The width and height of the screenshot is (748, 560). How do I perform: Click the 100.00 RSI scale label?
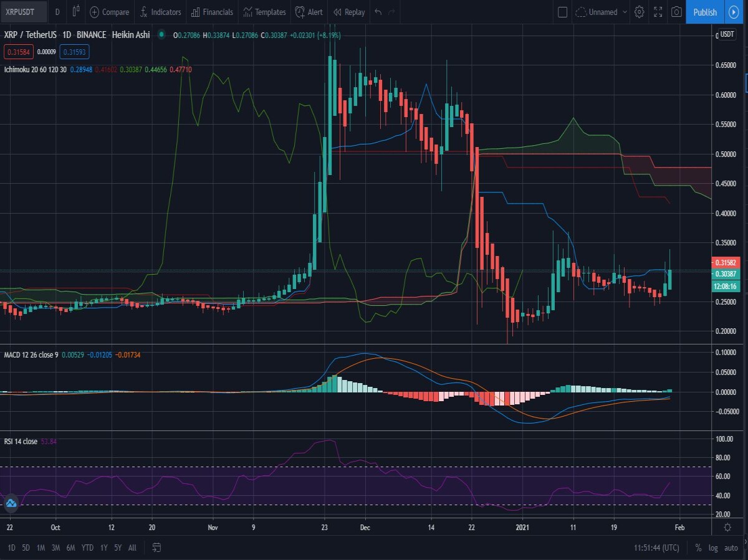[725, 439]
